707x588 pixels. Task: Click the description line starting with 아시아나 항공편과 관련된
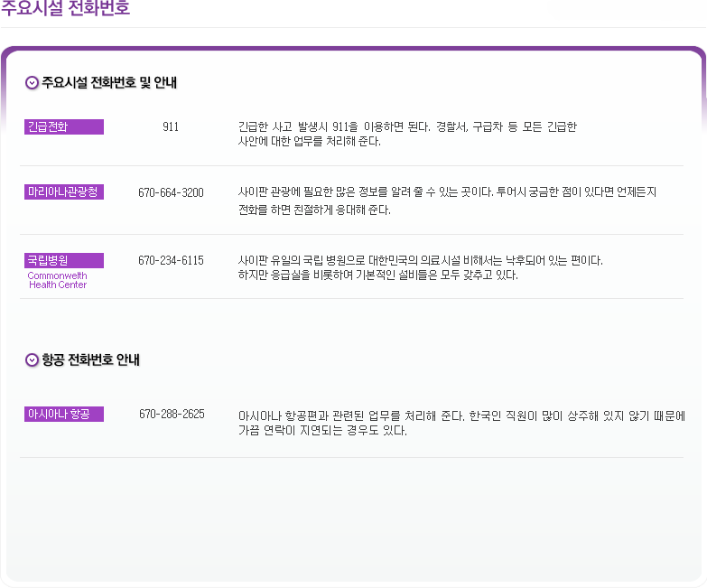[x=460, y=415]
